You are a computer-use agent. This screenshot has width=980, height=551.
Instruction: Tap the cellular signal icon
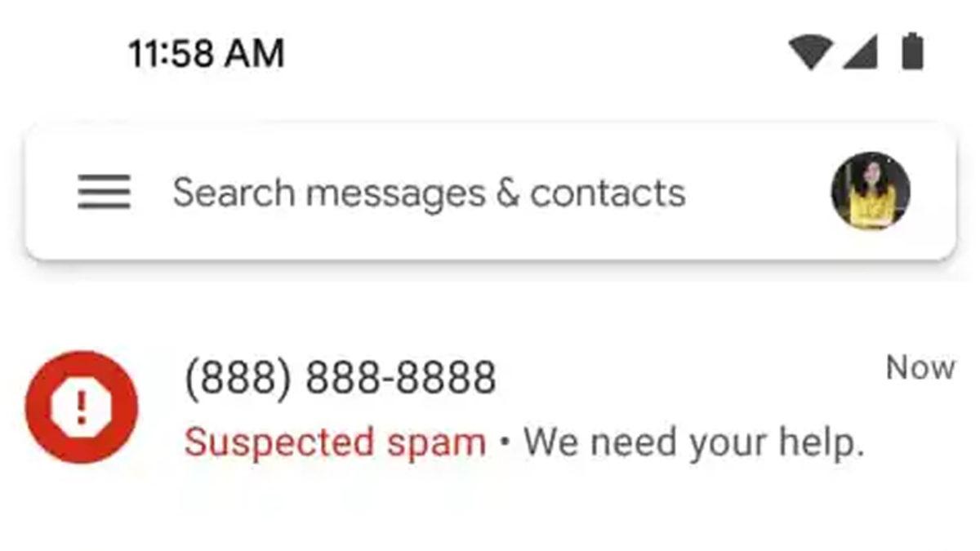coord(860,51)
